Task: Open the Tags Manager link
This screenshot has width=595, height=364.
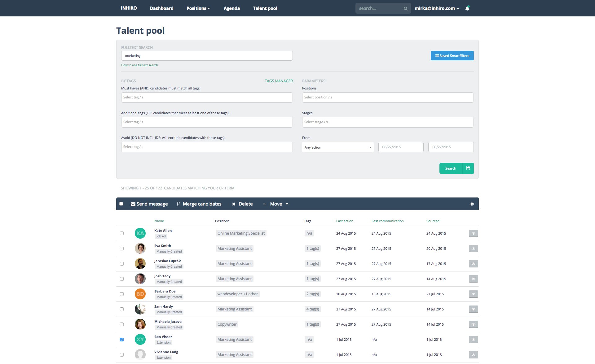Action: (x=279, y=81)
